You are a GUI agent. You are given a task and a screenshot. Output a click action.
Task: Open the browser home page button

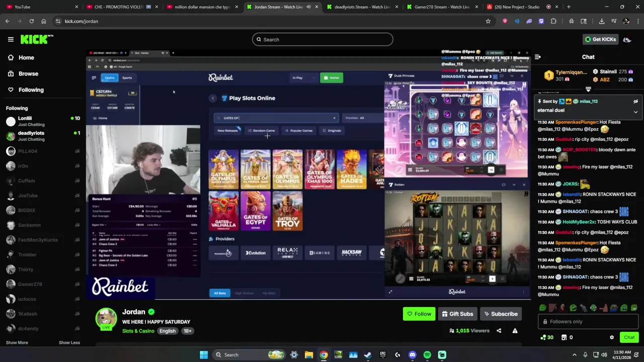coord(44,21)
